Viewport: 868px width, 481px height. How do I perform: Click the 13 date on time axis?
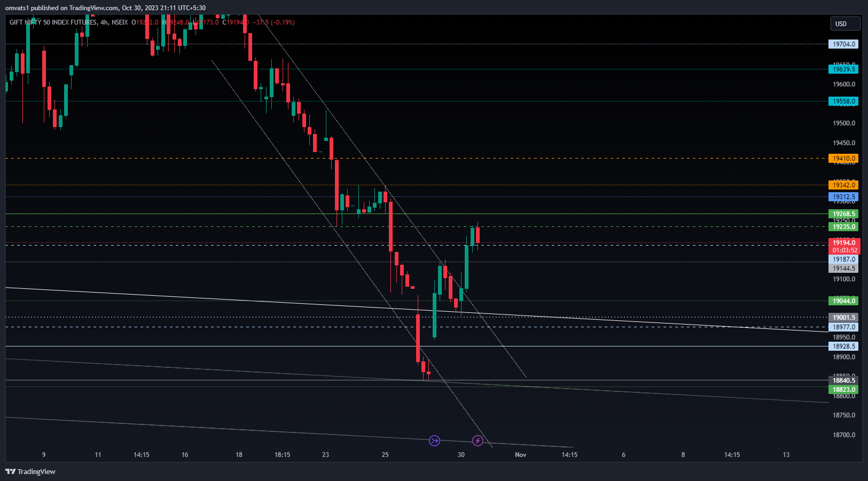pyautogui.click(x=786, y=455)
